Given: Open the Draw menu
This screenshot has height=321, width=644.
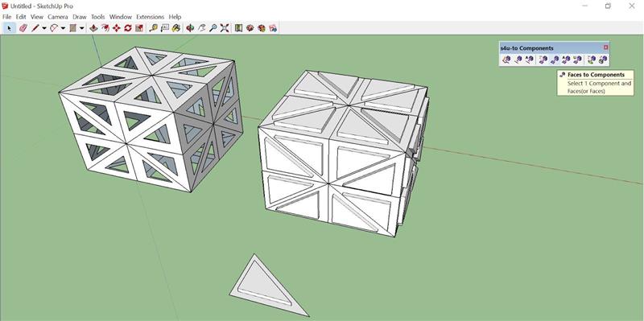Looking at the screenshot, I should [x=80, y=17].
